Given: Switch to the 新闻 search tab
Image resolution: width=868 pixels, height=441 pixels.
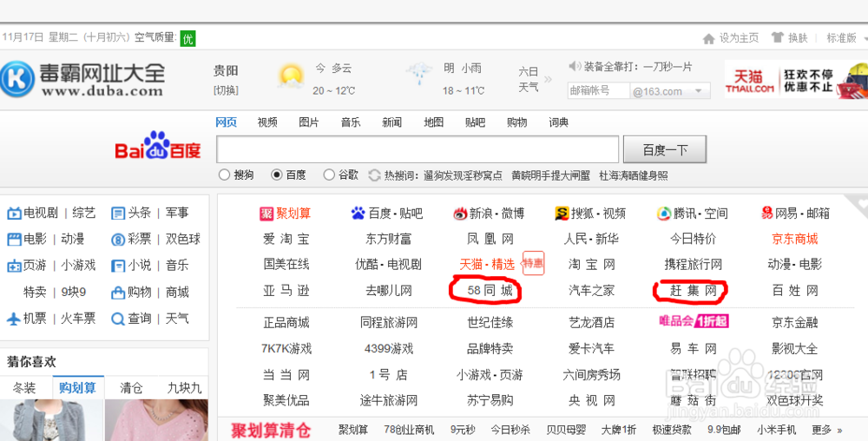Looking at the screenshot, I should tap(392, 122).
